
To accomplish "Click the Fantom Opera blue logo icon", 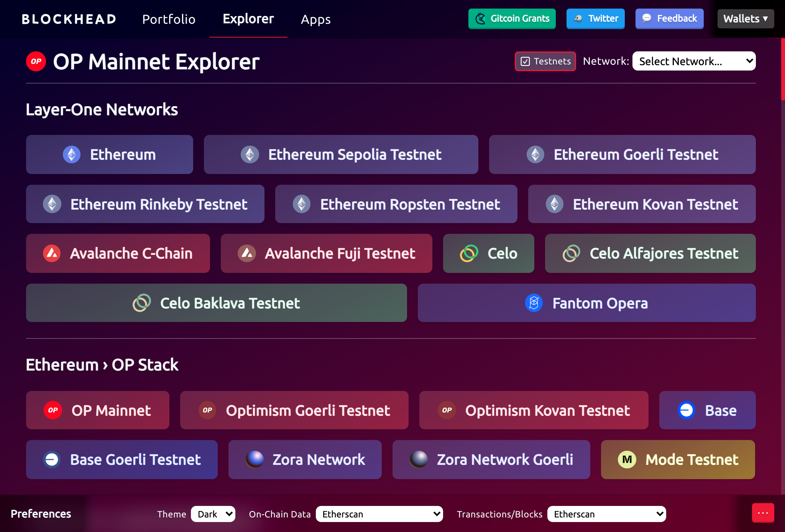I will pyautogui.click(x=534, y=303).
